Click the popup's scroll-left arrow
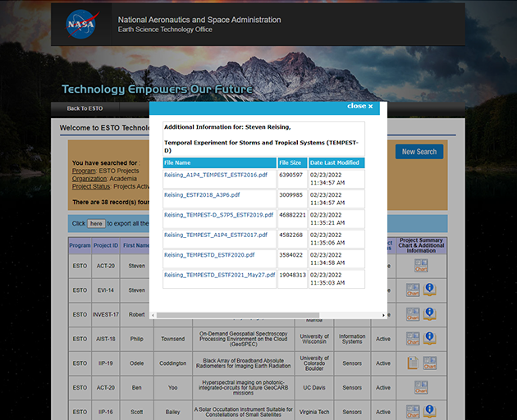Screen dimensions: 517x420 coord(153,315)
